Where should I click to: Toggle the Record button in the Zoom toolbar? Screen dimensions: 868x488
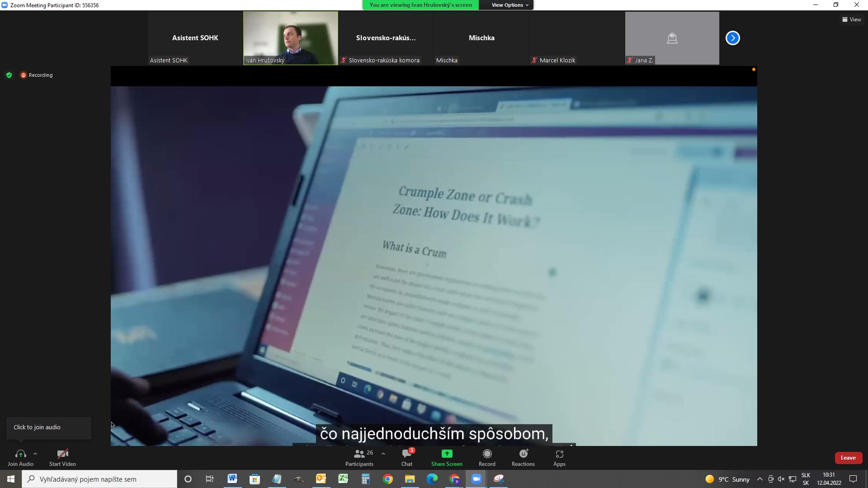(x=487, y=457)
